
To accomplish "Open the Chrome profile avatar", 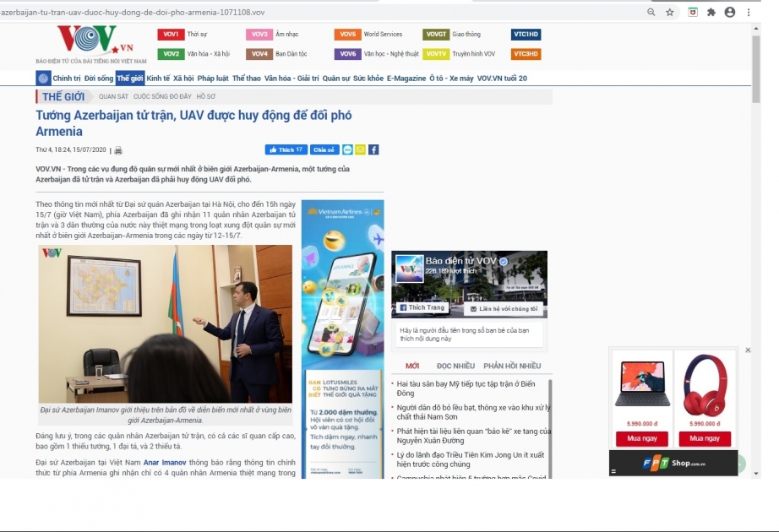I will [730, 13].
